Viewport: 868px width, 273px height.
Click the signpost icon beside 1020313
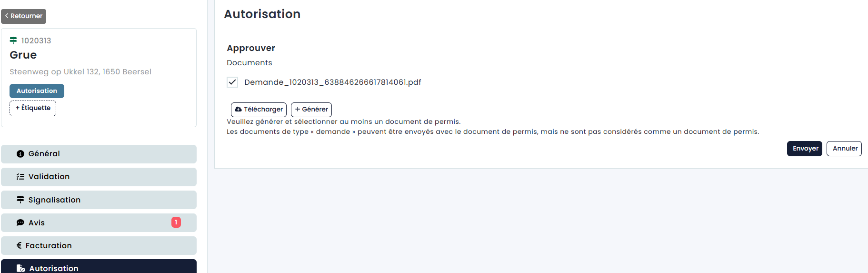[13, 40]
